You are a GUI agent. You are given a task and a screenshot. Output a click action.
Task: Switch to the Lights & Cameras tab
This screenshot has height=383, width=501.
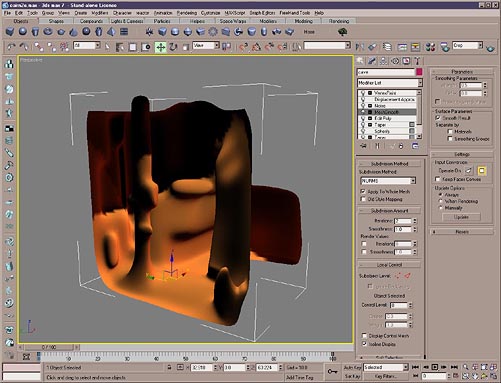click(x=127, y=21)
